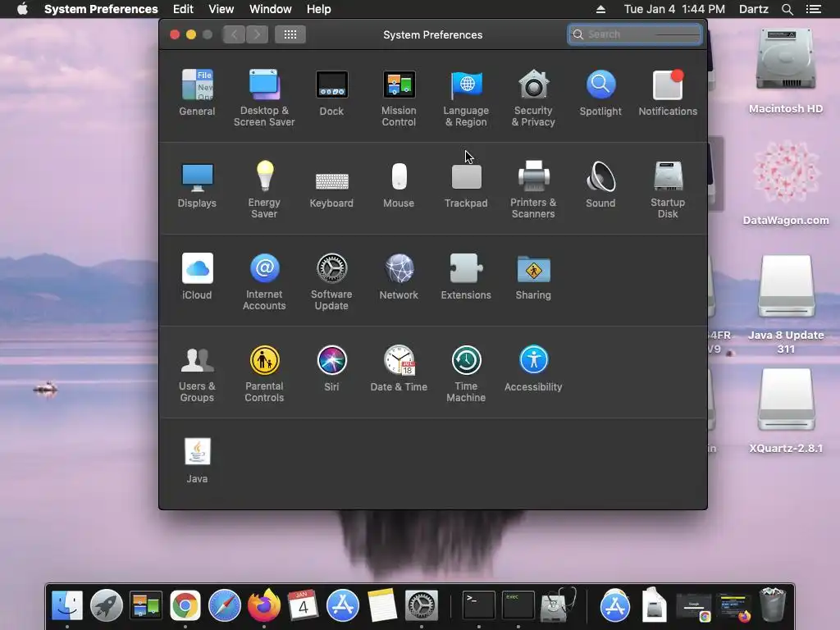Open Disk Utility from the Dock
This screenshot has width=840, height=630.
click(558, 605)
